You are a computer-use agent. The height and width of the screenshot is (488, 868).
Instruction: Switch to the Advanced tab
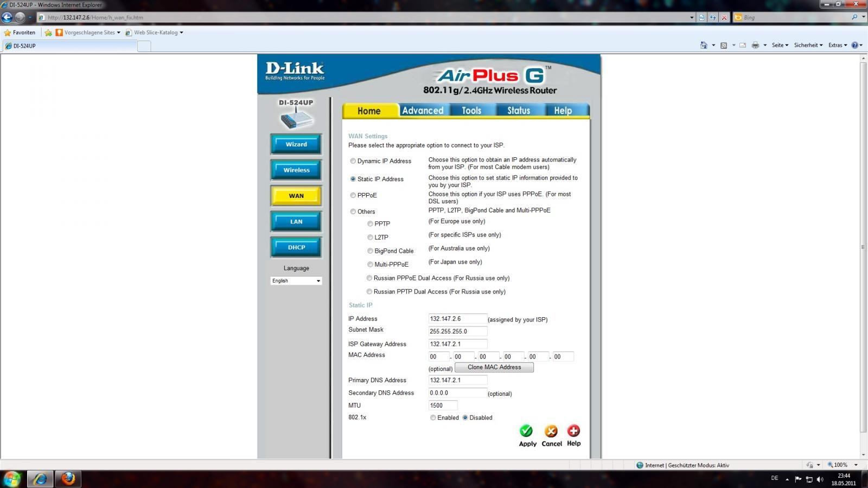423,111
